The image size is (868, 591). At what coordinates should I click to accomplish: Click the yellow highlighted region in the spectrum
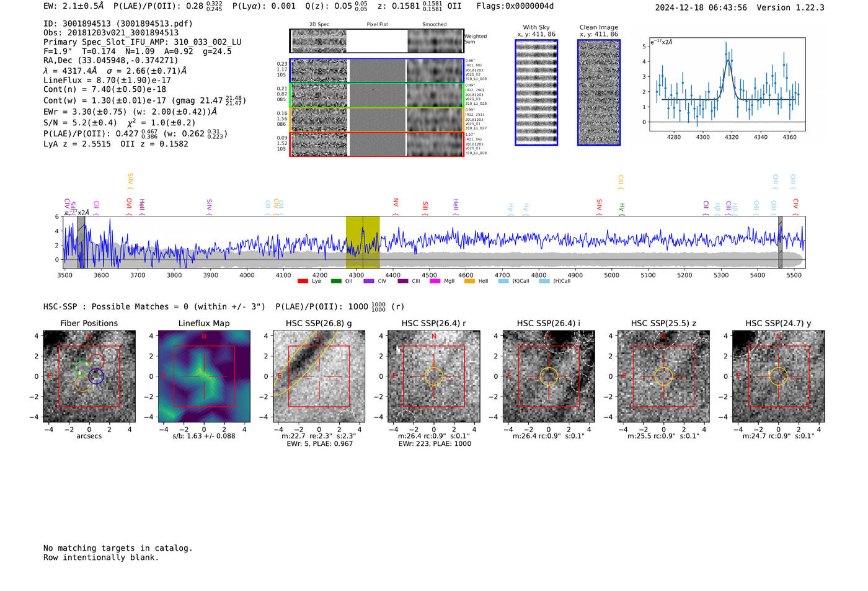coord(363,242)
